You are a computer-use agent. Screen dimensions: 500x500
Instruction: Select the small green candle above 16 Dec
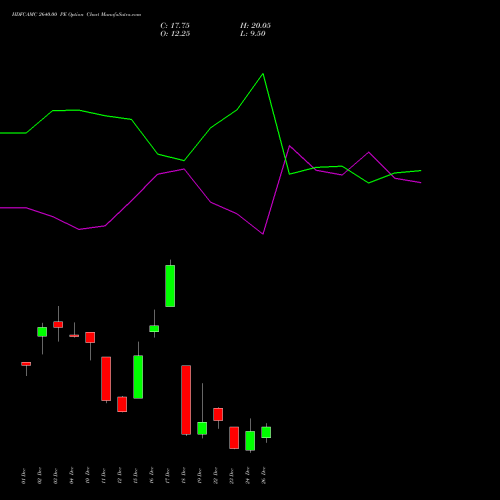154,329
